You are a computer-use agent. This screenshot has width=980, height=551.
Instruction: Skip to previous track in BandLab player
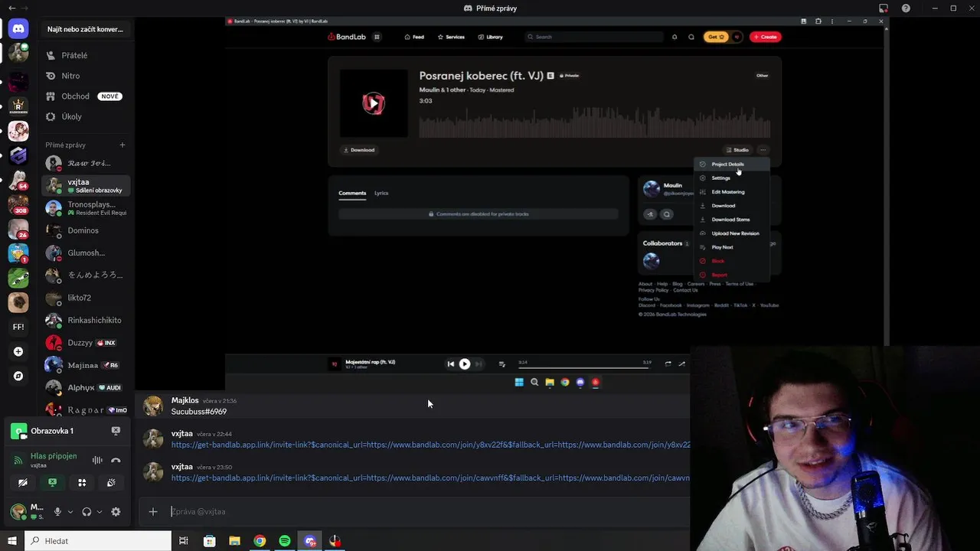tap(450, 364)
